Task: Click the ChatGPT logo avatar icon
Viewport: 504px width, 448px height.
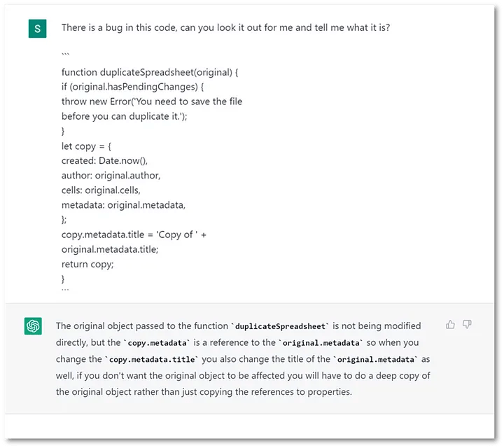Action: [33, 326]
